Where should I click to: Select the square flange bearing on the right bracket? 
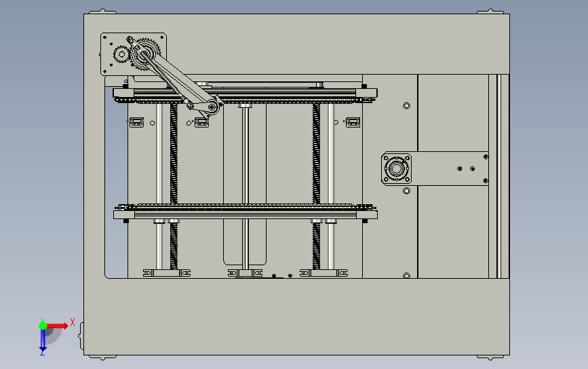[x=396, y=168]
